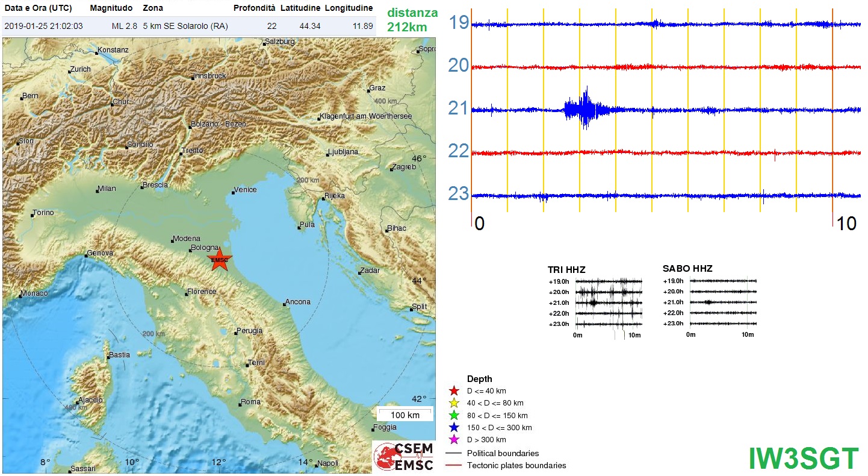The height and width of the screenshot is (476, 868).
Task: Click the blue star depth legend icon
Action: coord(454,427)
